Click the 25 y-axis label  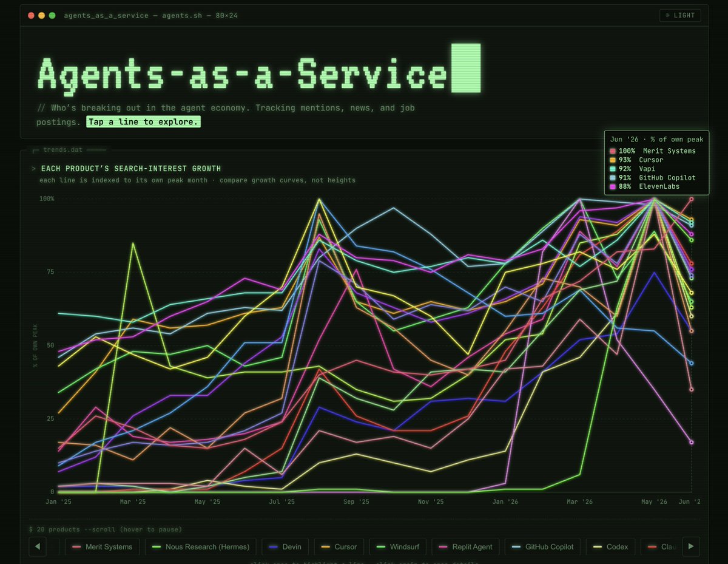(51, 419)
